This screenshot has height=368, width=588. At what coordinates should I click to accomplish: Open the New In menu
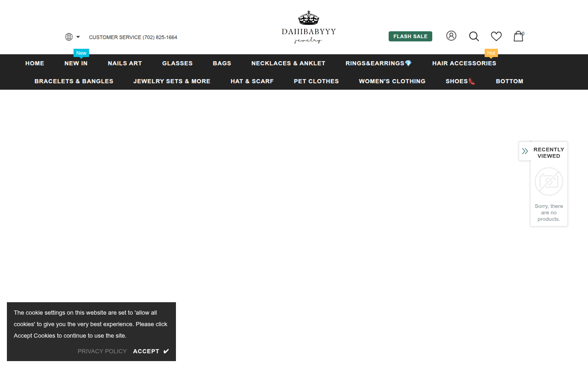point(76,63)
